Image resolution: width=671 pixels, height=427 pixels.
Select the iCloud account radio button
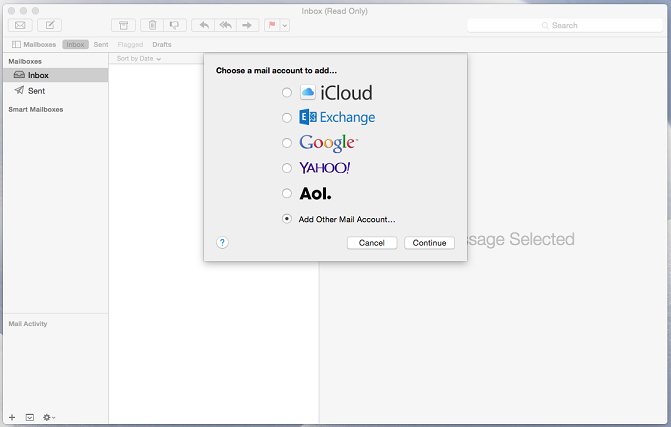287,93
